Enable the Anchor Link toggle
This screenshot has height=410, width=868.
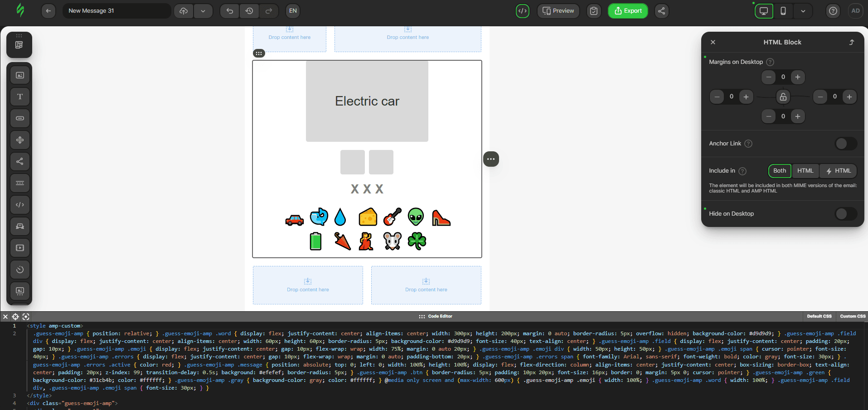click(x=845, y=144)
